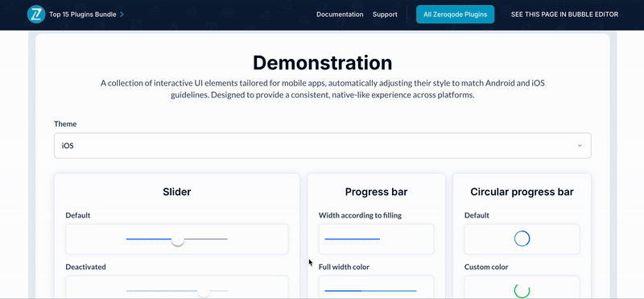The height and width of the screenshot is (299, 644).
Task: Open the Support link
Action: 385,15
